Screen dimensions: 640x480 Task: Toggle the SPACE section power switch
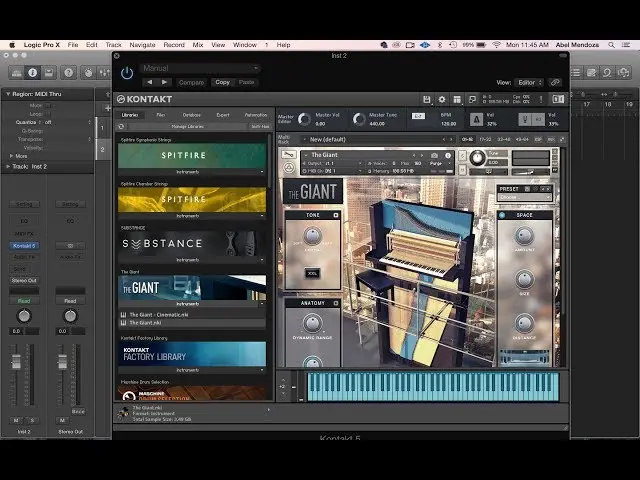[502, 215]
